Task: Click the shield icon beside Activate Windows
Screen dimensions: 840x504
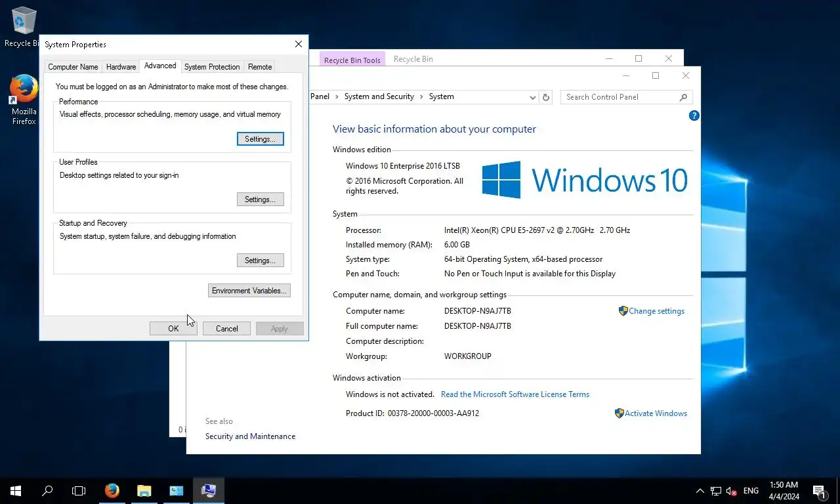Action: pos(619,413)
